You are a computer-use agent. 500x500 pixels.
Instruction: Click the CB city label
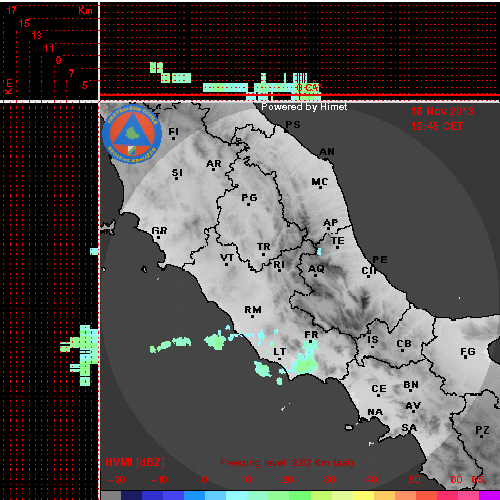[404, 344]
